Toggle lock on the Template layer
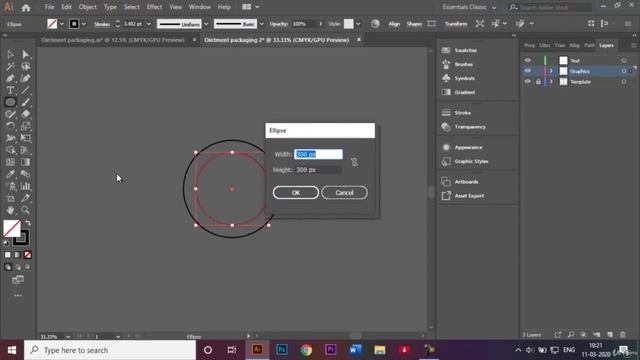Image resolution: width=640 pixels, height=360 pixels. [x=538, y=82]
